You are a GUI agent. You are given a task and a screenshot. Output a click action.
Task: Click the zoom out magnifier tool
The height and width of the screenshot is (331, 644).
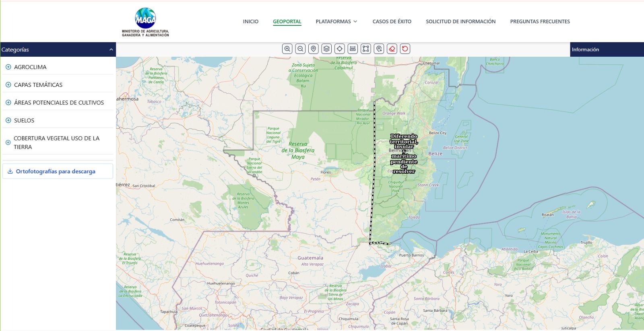[x=300, y=49]
